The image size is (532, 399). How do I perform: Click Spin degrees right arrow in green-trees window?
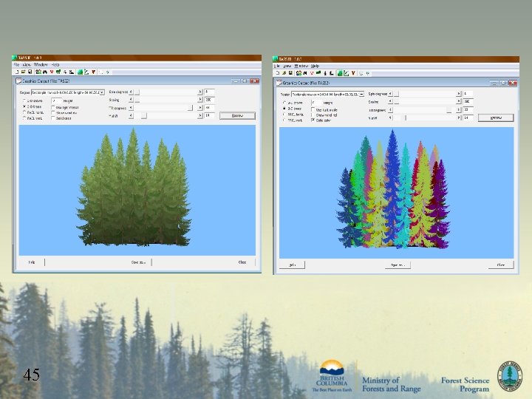pyautogui.click(x=199, y=92)
